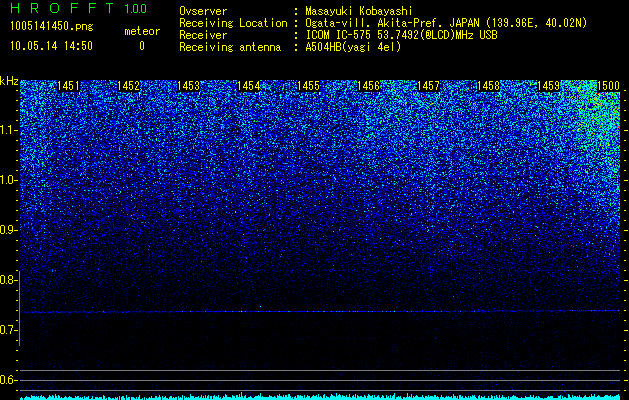Screen dimensions: 629x400
Task: Click the date stamp 10.05.14 14:50
Action: (x=51, y=46)
